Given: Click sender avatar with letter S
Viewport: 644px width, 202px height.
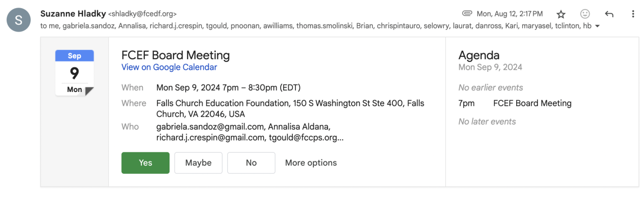Looking at the screenshot, I should point(19,20).
